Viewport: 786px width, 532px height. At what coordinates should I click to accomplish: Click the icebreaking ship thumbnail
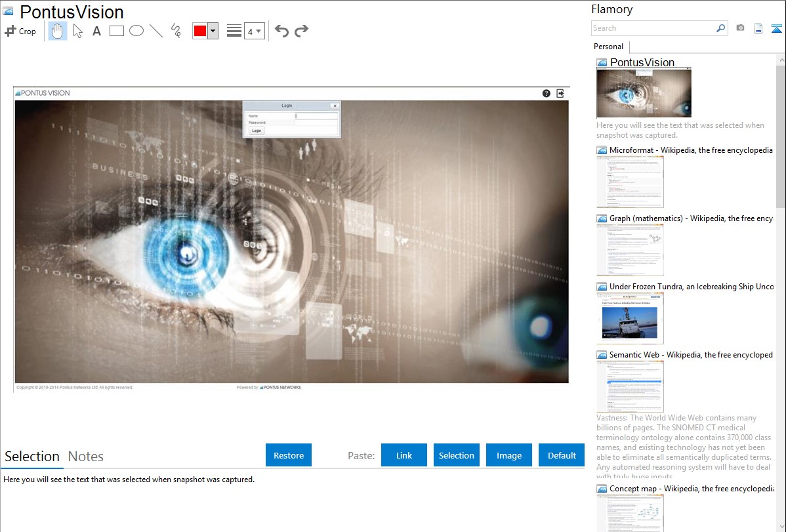[x=630, y=318]
